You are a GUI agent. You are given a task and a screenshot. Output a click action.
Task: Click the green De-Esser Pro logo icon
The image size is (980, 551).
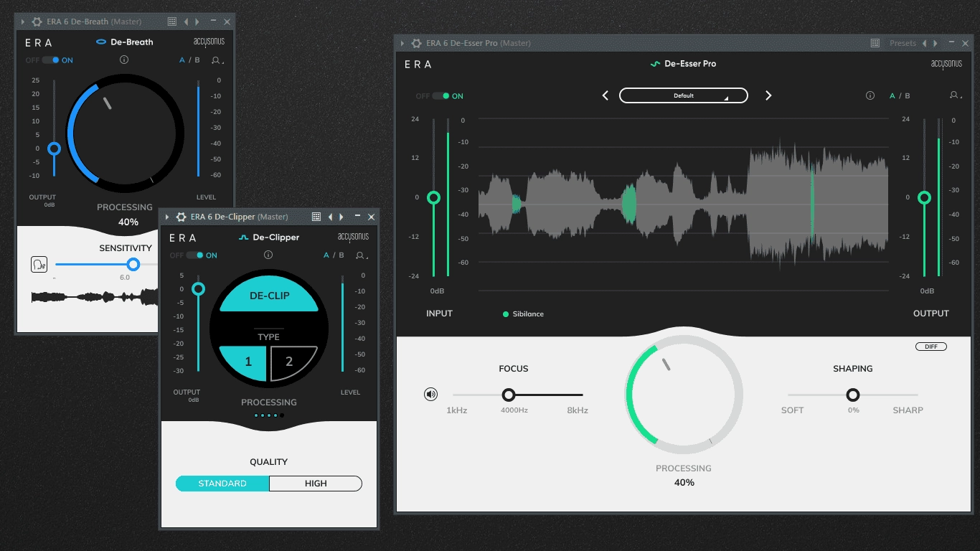655,64
